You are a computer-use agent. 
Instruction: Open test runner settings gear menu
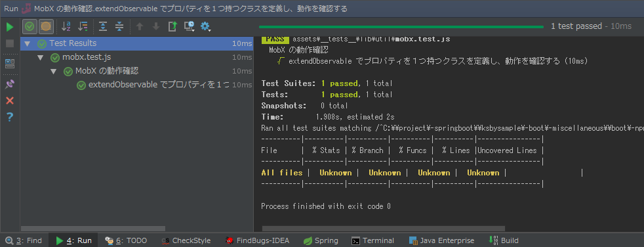point(205,27)
